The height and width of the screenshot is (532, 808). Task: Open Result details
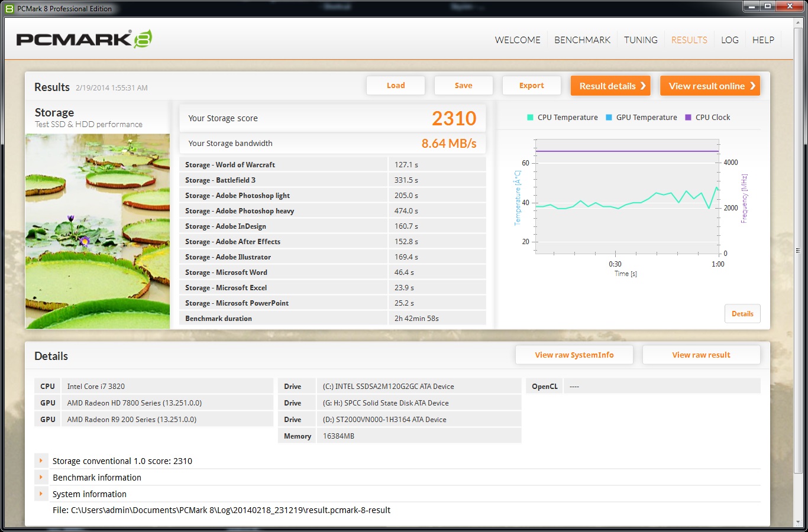click(x=610, y=86)
